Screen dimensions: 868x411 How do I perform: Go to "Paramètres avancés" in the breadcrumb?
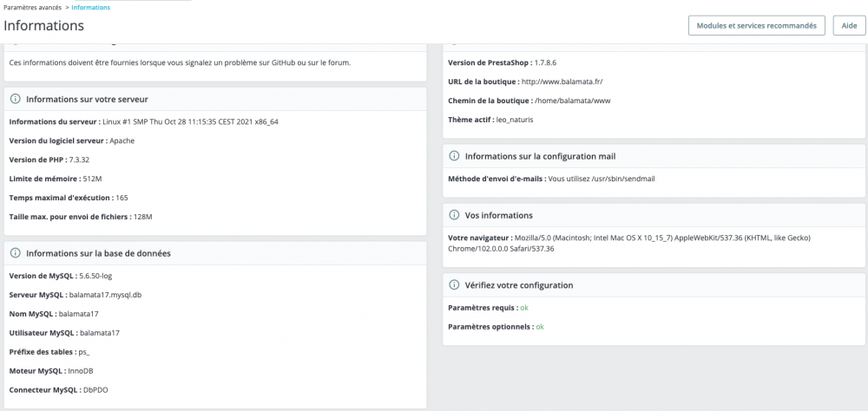[31, 7]
